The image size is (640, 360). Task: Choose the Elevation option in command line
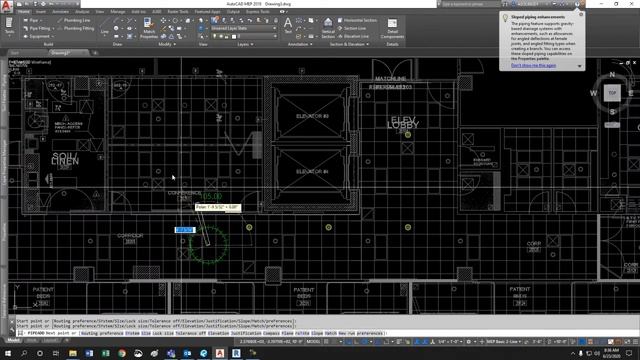(218, 333)
